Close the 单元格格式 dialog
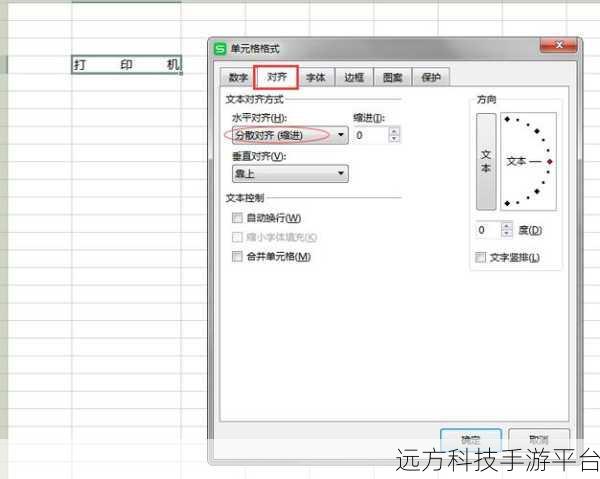This screenshot has height=479, width=600. [x=559, y=45]
